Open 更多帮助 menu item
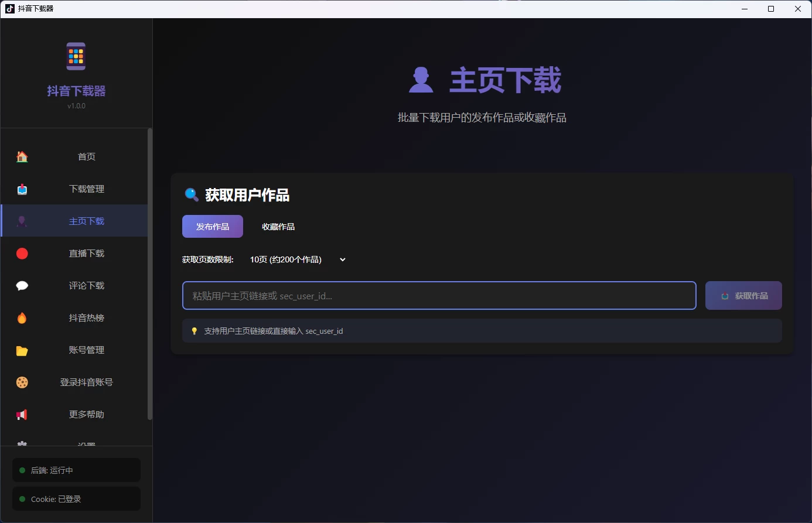Image resolution: width=812 pixels, height=523 pixels. 74,414
